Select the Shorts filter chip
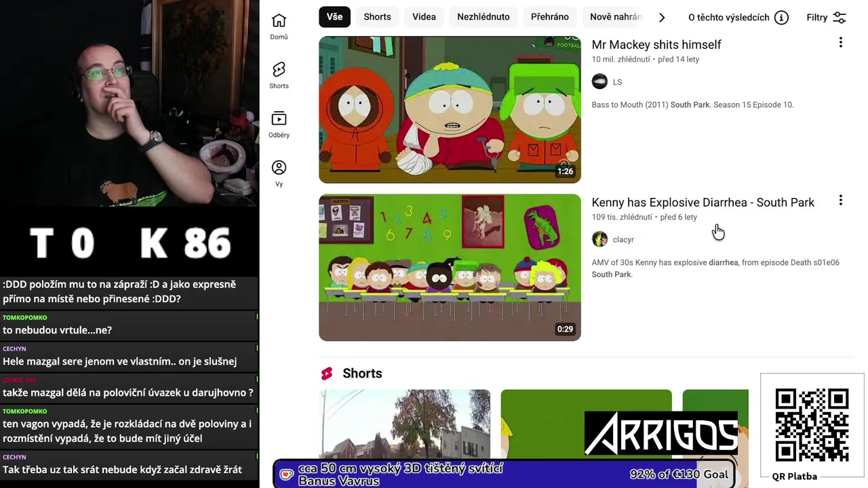The width and height of the screenshot is (868, 488). pos(377,17)
